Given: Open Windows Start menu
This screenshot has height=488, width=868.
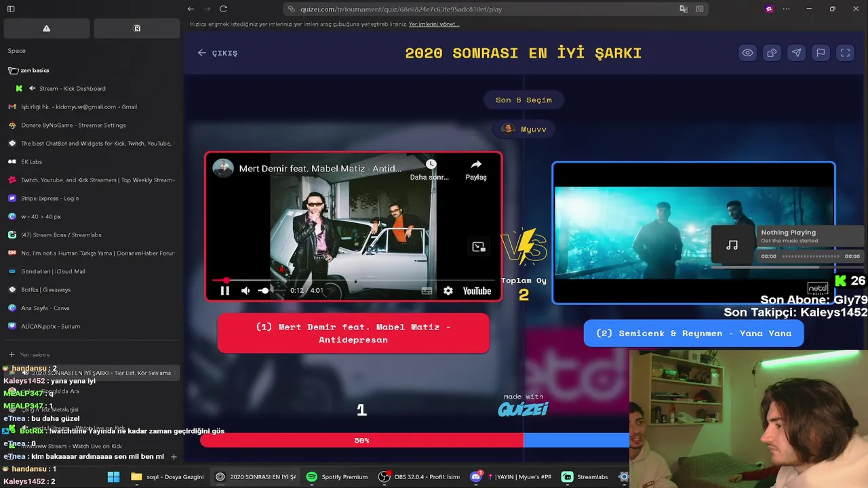Looking at the screenshot, I should [113, 476].
